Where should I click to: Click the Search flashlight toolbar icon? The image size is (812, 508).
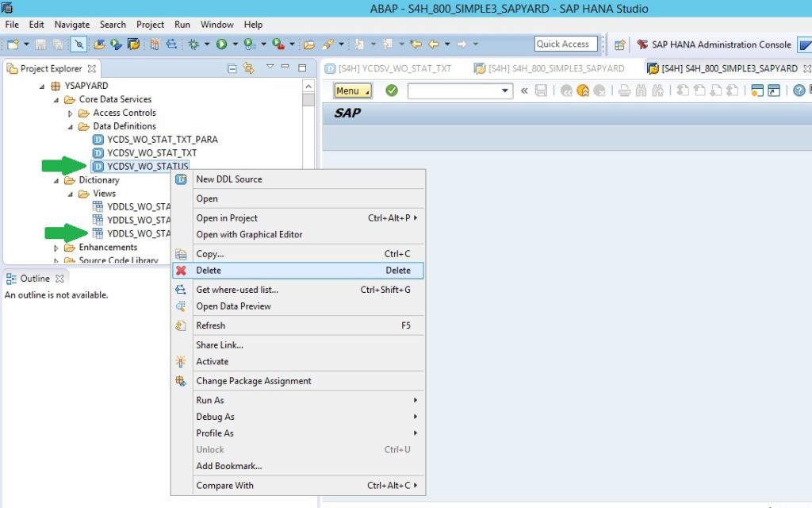point(327,44)
